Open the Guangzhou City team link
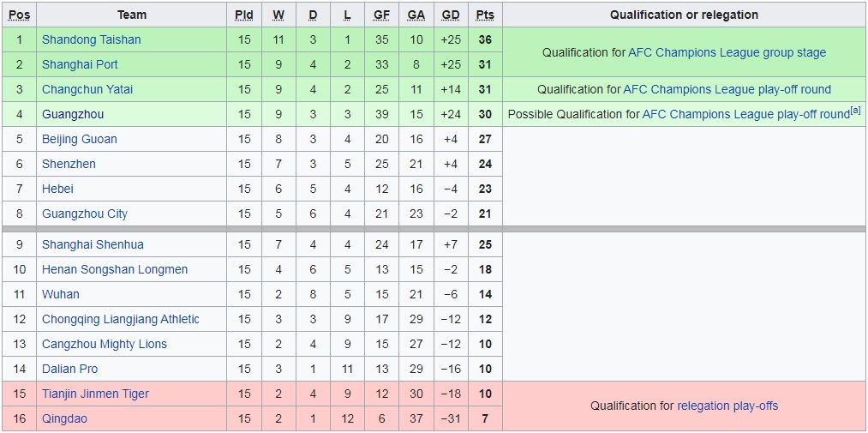 point(85,213)
